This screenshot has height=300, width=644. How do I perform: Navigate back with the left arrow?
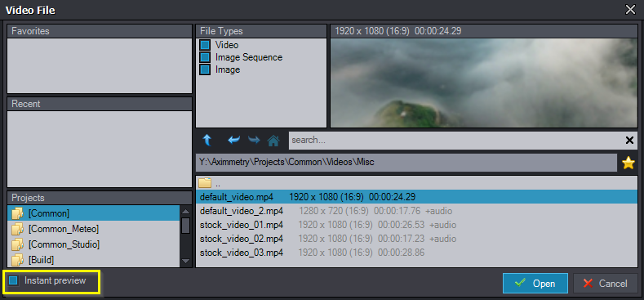click(x=233, y=141)
